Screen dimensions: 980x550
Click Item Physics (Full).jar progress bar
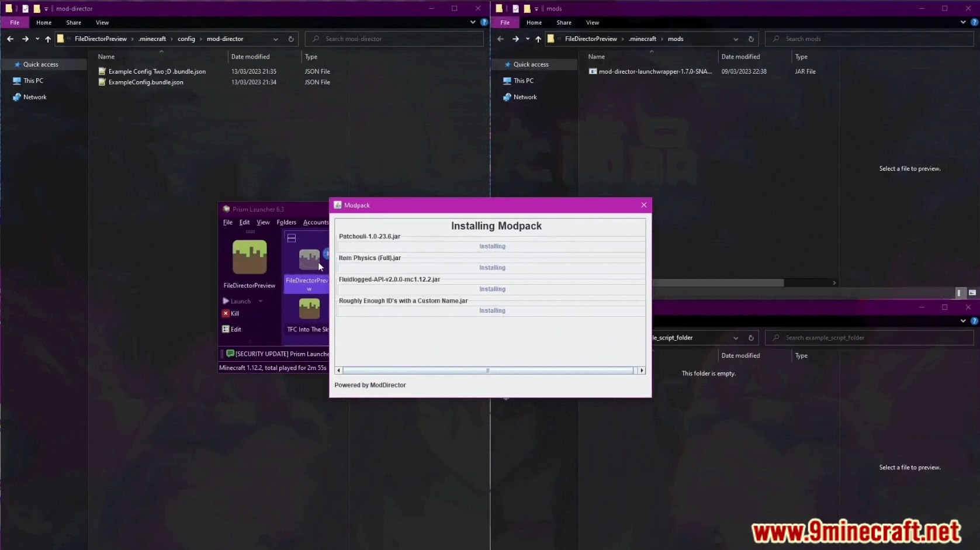(x=492, y=268)
